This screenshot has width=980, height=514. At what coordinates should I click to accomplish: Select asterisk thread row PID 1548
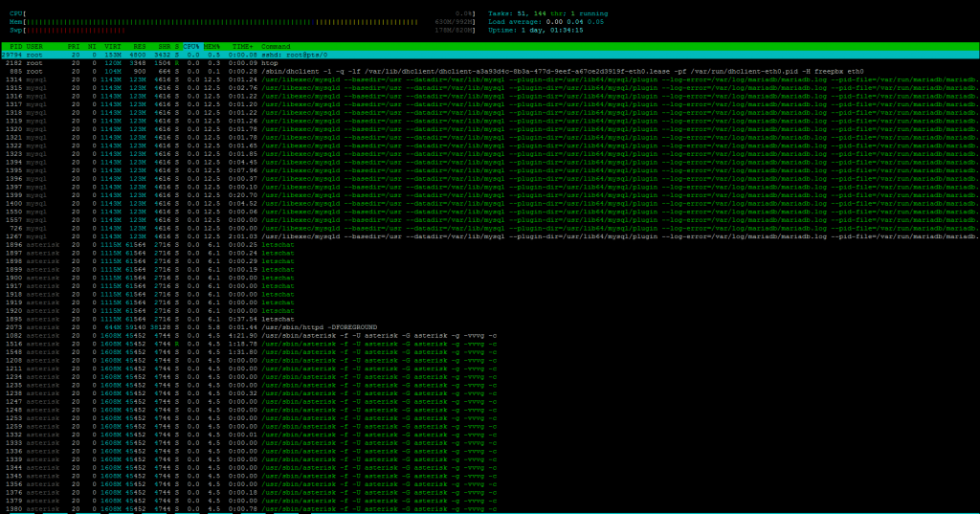point(490,352)
